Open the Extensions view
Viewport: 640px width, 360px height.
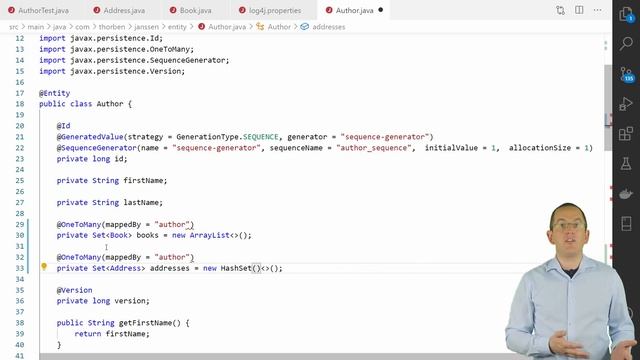point(626,133)
